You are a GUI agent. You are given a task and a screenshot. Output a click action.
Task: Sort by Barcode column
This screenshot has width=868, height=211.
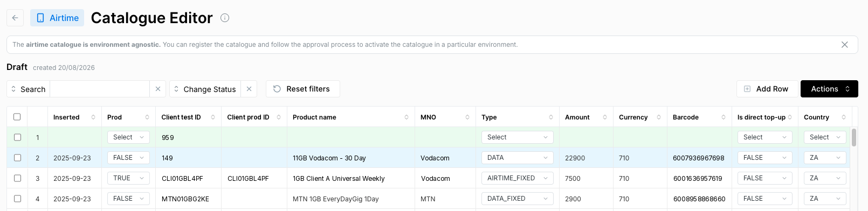point(724,117)
